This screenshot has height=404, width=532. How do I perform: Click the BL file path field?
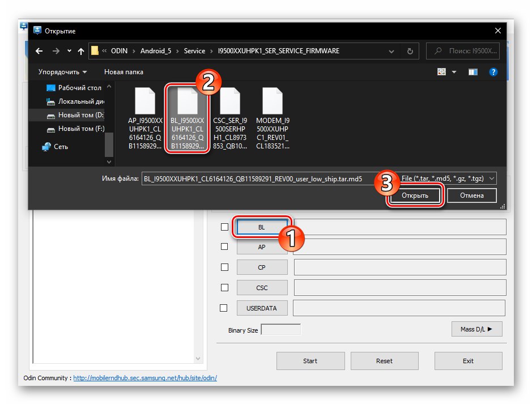(400, 227)
